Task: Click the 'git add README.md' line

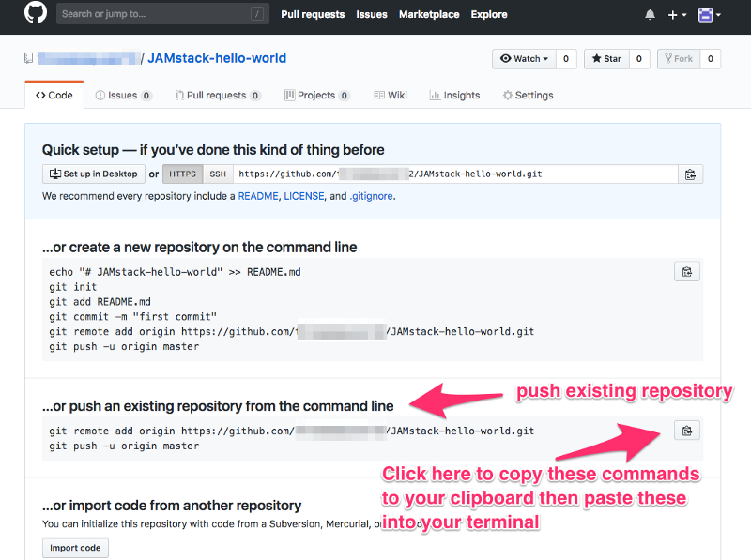Action: (100, 301)
